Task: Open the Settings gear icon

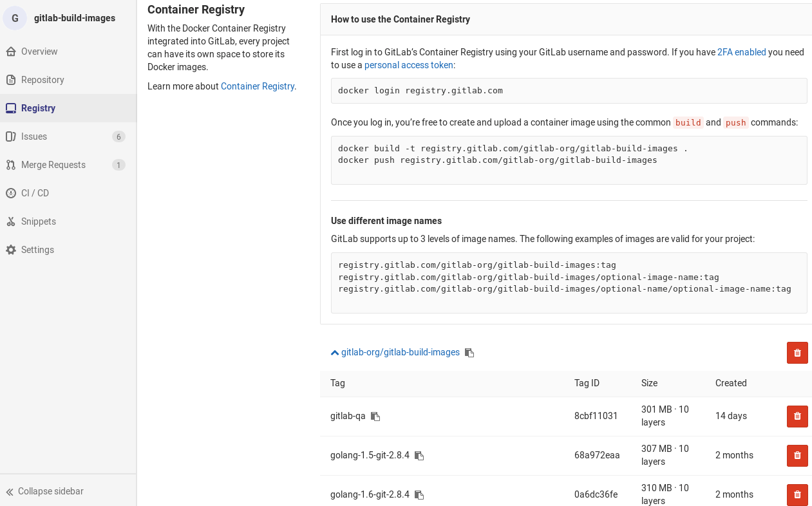Action: pos(10,249)
